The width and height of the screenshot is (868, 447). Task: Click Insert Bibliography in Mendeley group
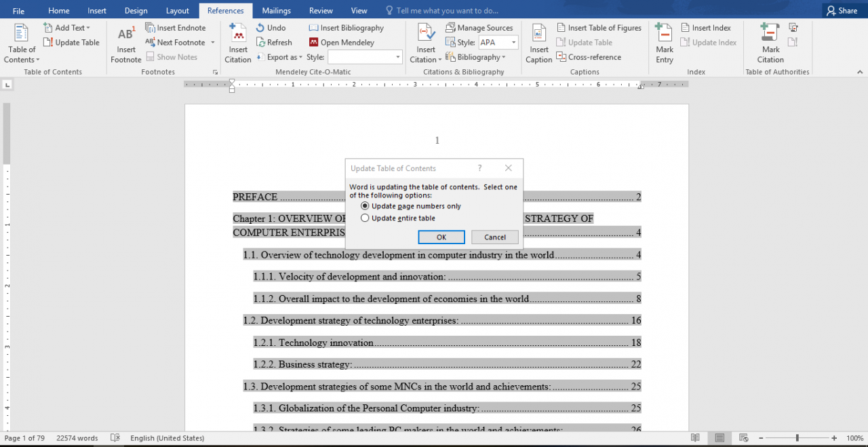(346, 28)
